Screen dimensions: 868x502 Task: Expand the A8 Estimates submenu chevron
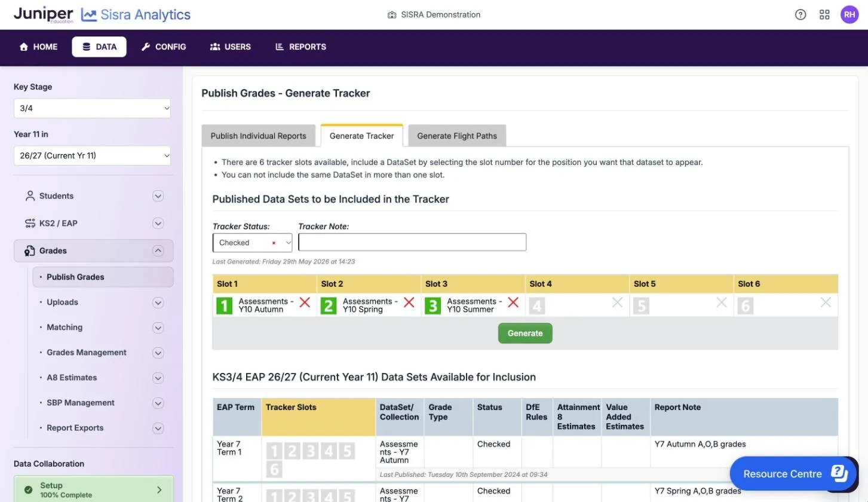[x=158, y=378]
